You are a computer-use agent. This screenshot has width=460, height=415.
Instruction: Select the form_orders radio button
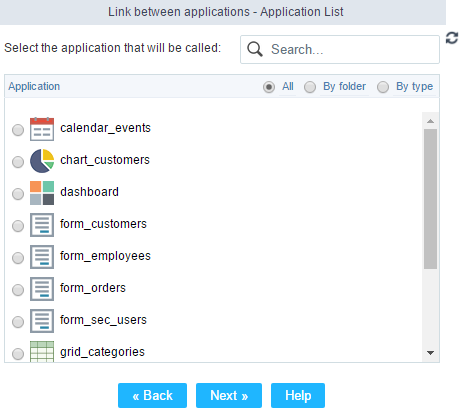click(18, 290)
